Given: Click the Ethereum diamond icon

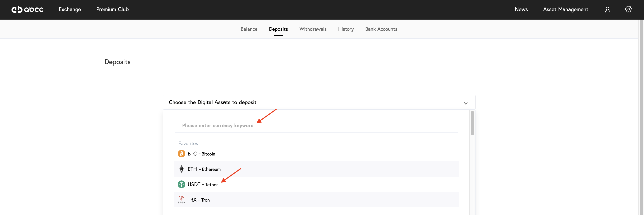Looking at the screenshot, I should click(182, 169).
